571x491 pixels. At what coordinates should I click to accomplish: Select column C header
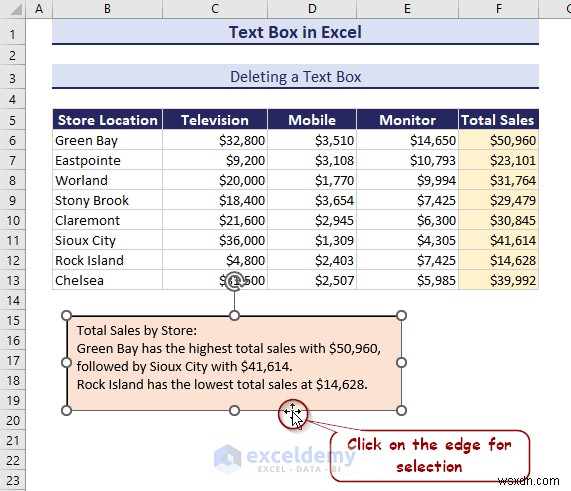point(215,9)
